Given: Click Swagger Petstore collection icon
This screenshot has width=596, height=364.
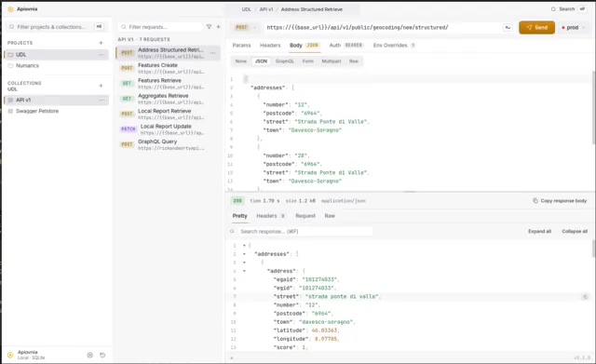Looking at the screenshot, I should pos(10,111).
